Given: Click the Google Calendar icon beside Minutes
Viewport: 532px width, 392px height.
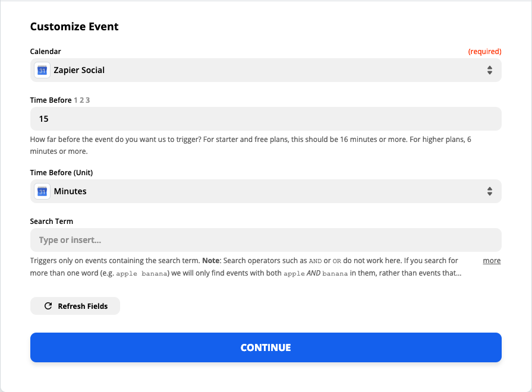Looking at the screenshot, I should click(42, 191).
